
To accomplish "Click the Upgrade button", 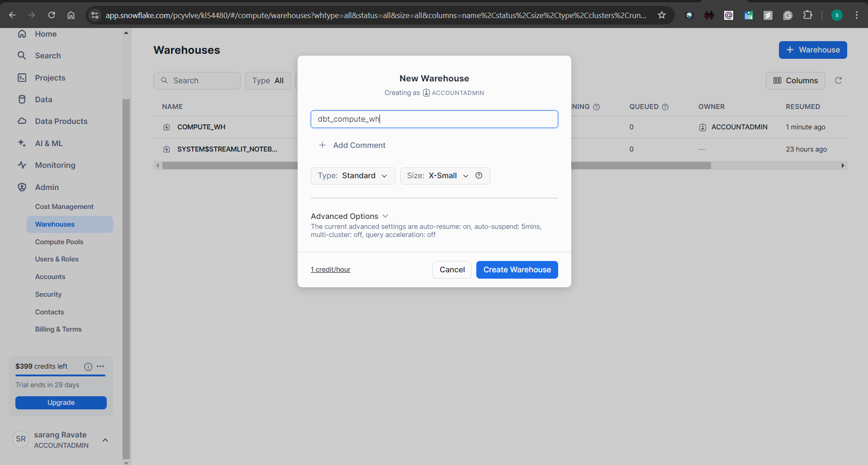I will coord(61,403).
